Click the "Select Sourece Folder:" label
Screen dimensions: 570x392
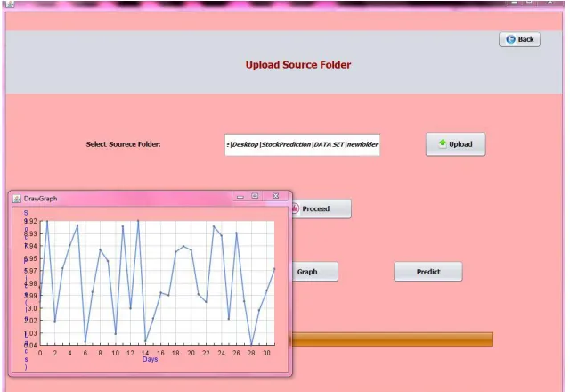point(123,144)
